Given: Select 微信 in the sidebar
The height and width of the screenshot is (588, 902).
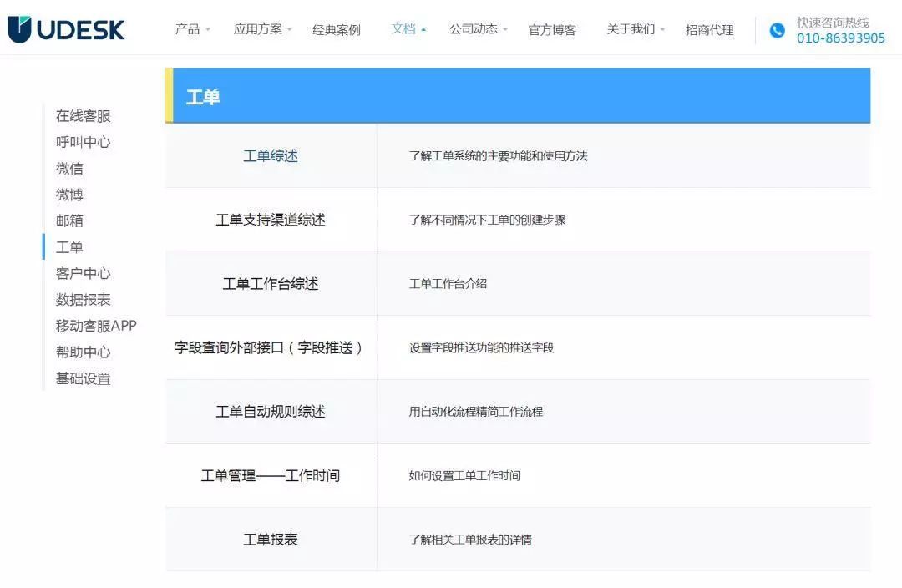Looking at the screenshot, I should pos(69,168).
